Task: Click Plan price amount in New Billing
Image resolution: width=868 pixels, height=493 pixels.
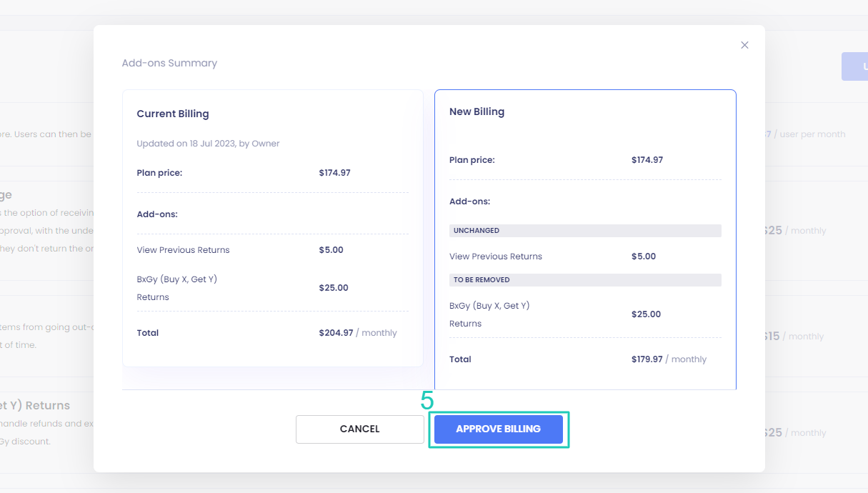Action: 647,160
